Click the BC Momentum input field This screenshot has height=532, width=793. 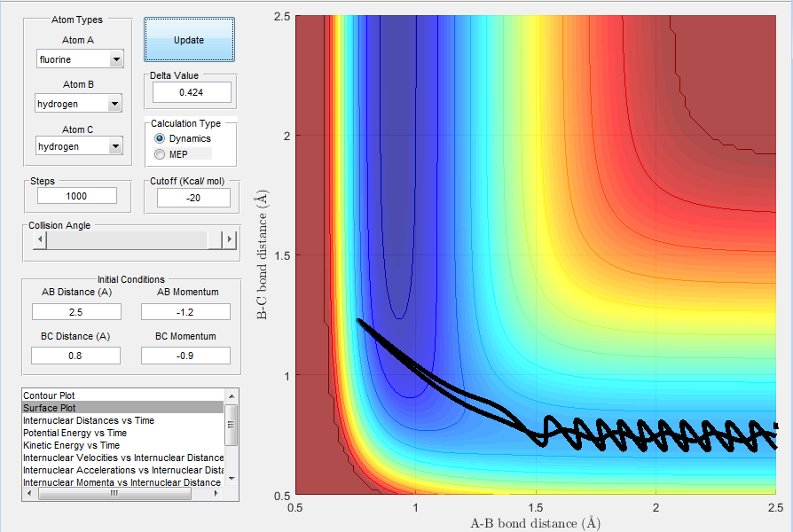[185, 356]
